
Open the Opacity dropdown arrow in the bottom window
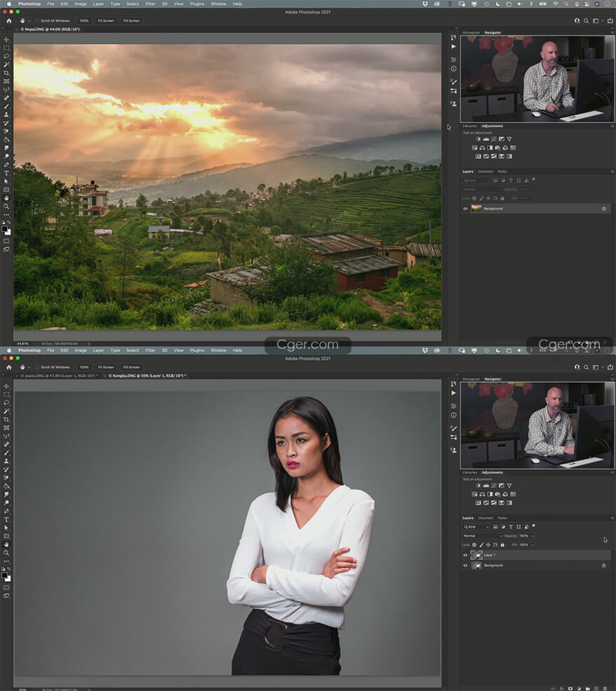pos(532,536)
